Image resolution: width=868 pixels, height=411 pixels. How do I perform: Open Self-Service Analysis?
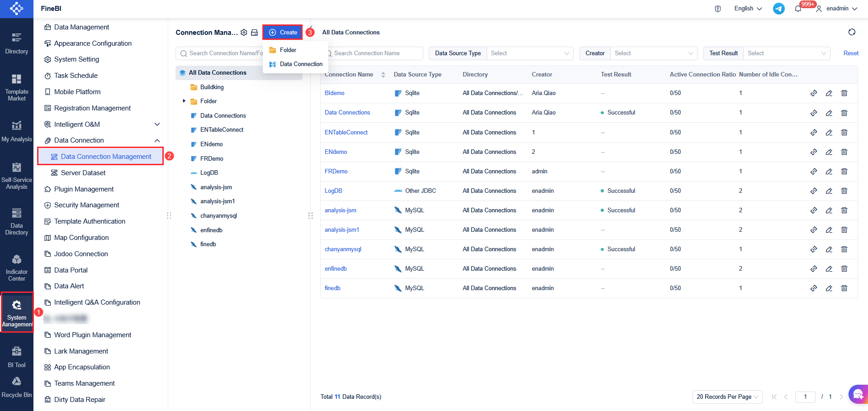tap(17, 176)
